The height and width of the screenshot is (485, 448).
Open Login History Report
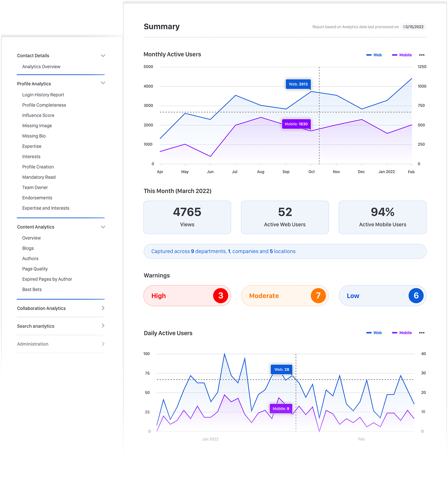pos(43,95)
